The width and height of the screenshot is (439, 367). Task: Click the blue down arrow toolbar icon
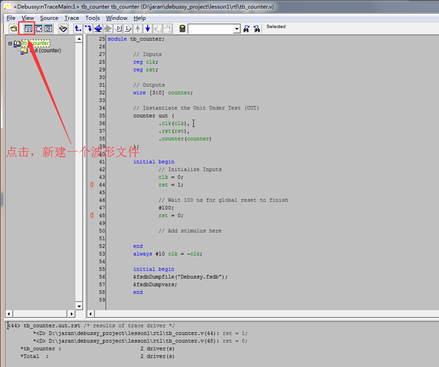point(148,29)
